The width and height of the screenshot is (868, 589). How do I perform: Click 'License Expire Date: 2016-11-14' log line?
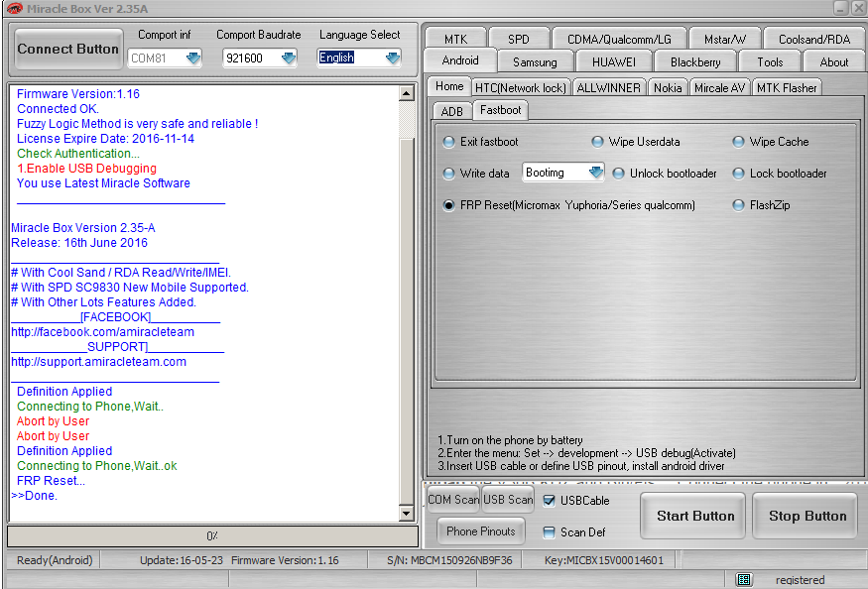point(105,139)
